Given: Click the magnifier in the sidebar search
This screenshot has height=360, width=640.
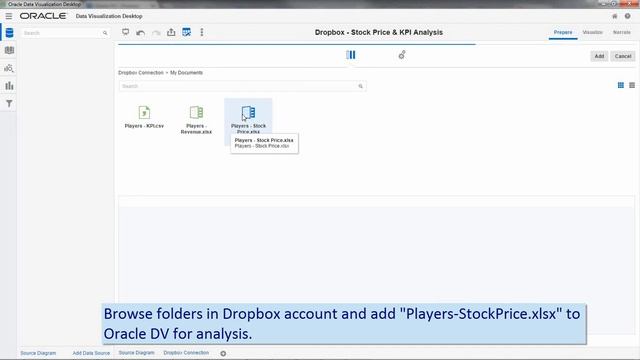Looking at the screenshot, I should point(105,33).
